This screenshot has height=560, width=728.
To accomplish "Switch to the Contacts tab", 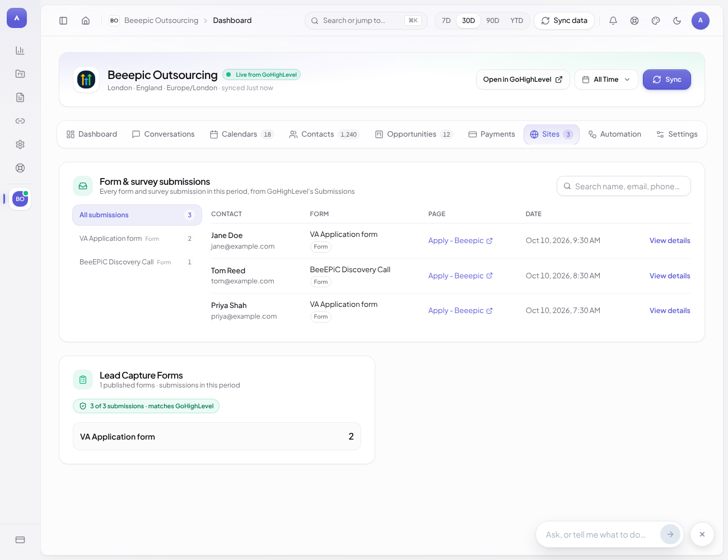I will [324, 134].
